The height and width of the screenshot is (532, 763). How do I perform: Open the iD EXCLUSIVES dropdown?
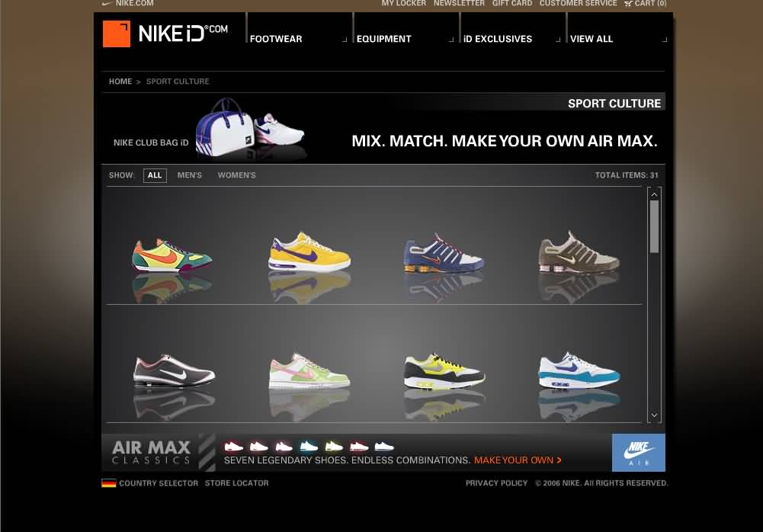point(511,39)
